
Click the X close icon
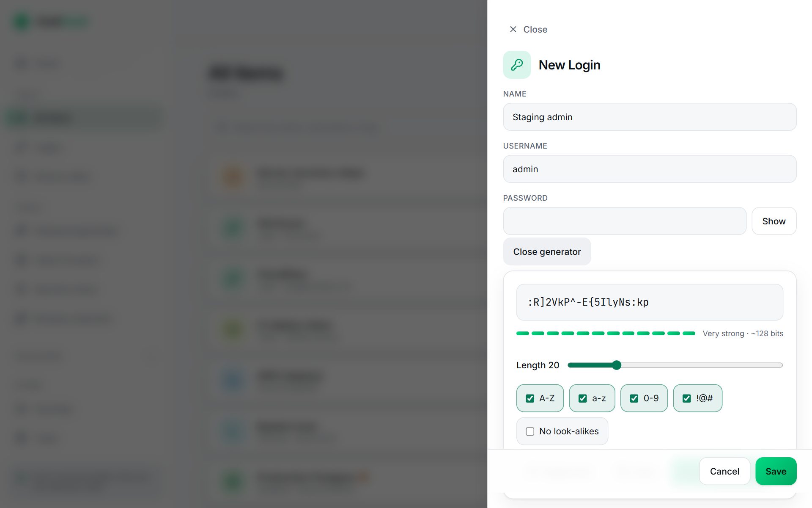tap(513, 29)
